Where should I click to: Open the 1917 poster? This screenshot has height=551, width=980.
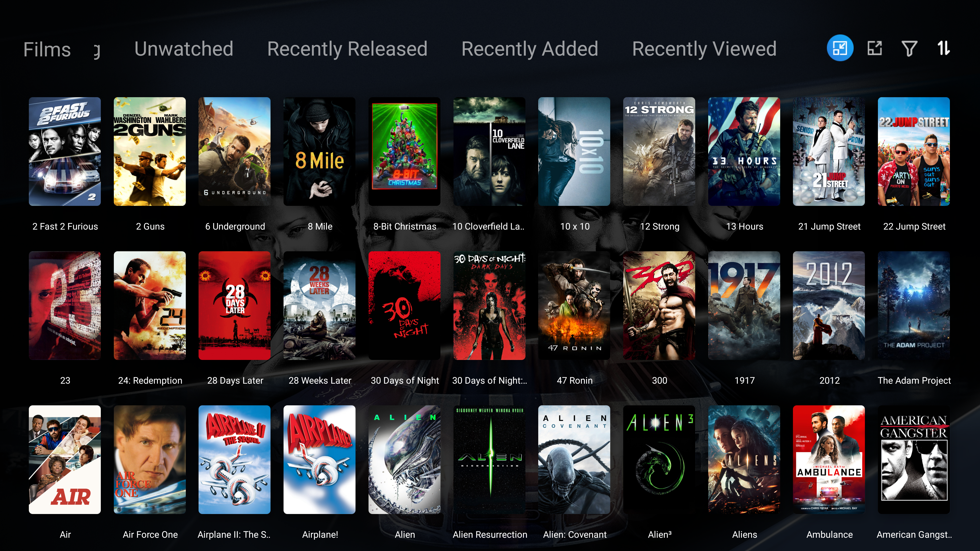[744, 305]
